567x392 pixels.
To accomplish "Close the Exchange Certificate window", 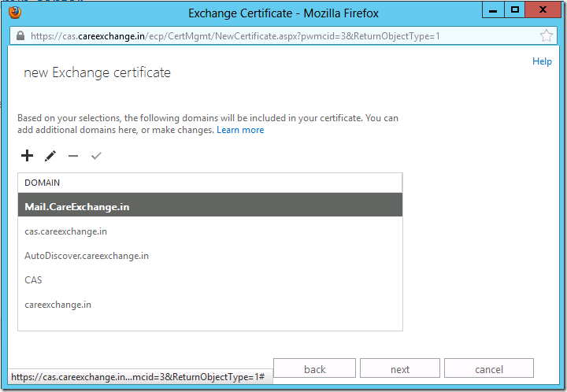I will click(x=543, y=9).
